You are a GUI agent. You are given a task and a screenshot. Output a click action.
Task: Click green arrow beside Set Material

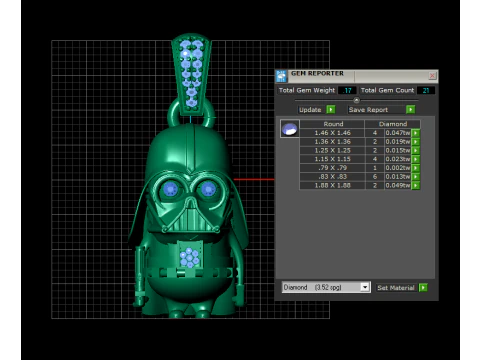pyautogui.click(x=423, y=287)
